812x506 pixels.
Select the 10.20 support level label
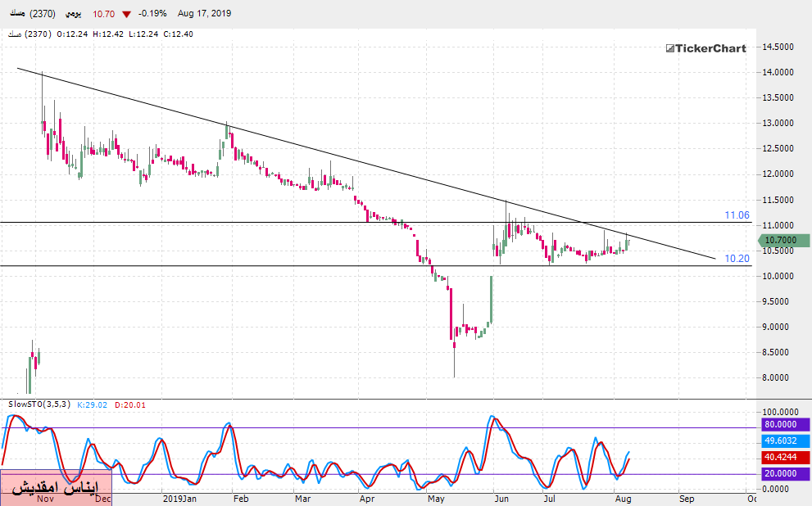(x=737, y=258)
